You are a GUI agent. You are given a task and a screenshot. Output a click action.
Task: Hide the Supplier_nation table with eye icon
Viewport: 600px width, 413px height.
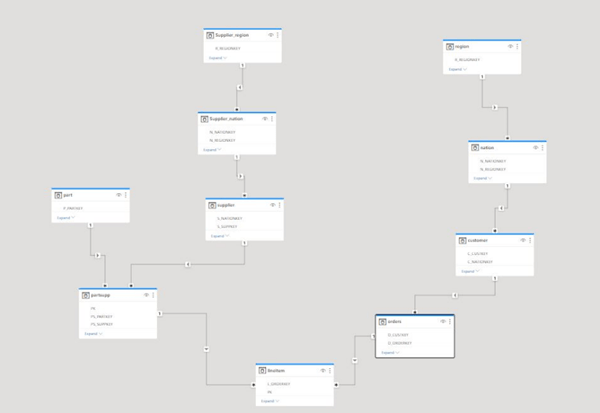(265, 119)
